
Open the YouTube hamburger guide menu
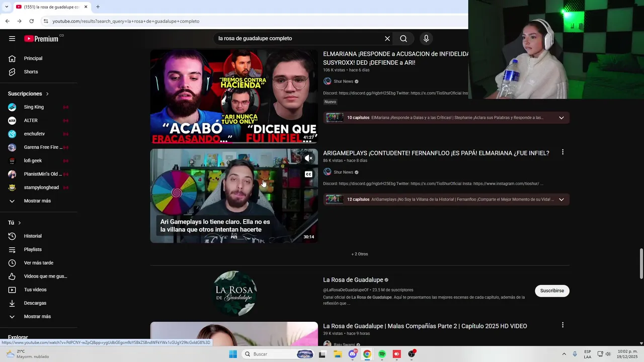tap(12, 38)
